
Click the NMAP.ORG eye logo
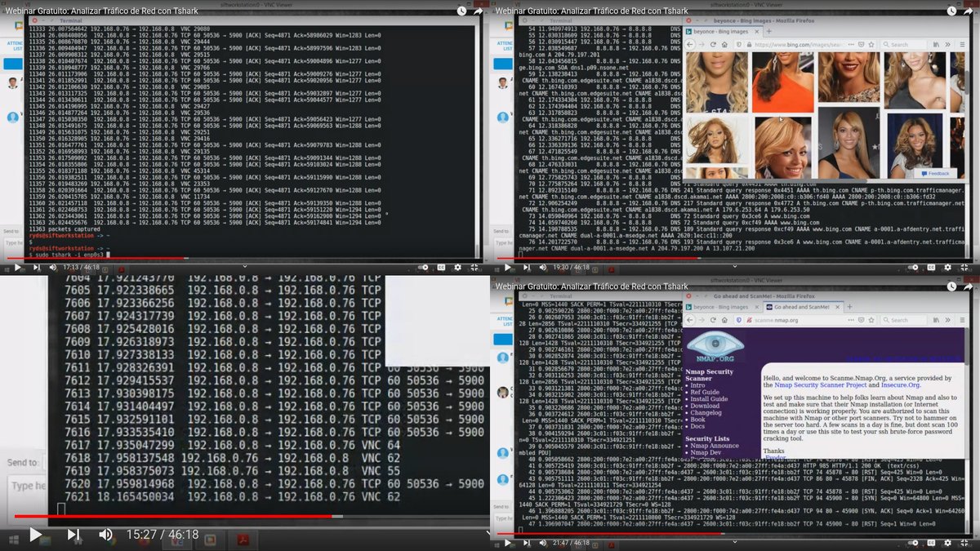click(715, 347)
